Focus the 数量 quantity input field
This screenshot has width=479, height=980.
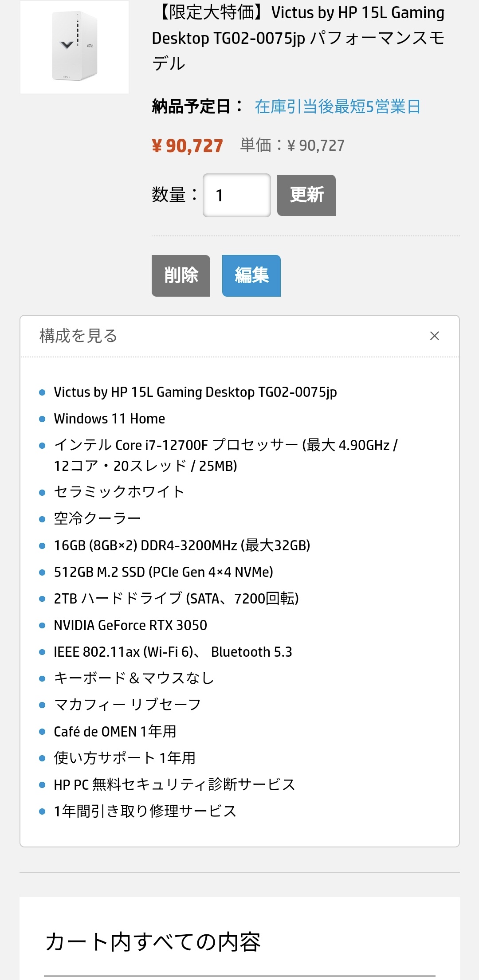click(x=237, y=195)
